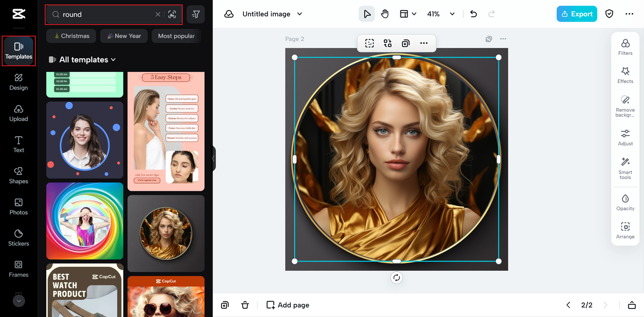Screen dimensions: 644x317
Task: Open top bar more options menu
Action: [629, 14]
